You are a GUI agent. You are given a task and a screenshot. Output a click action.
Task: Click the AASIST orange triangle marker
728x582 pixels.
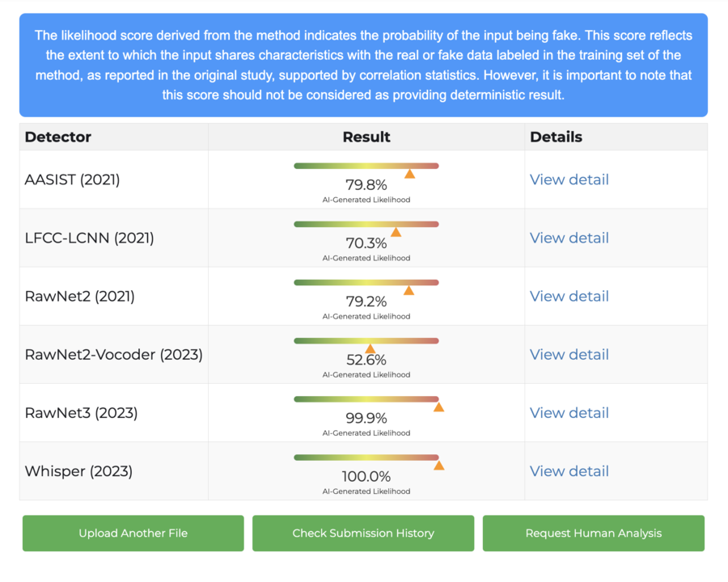pos(410,174)
